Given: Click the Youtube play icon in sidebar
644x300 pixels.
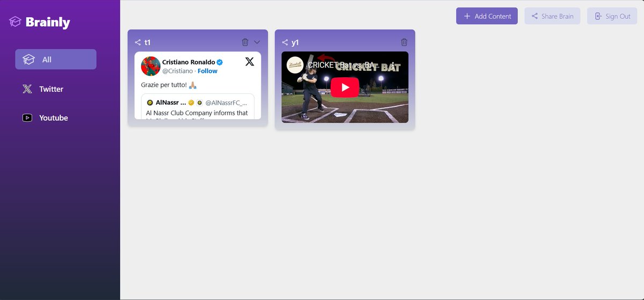Looking at the screenshot, I should coord(27,118).
